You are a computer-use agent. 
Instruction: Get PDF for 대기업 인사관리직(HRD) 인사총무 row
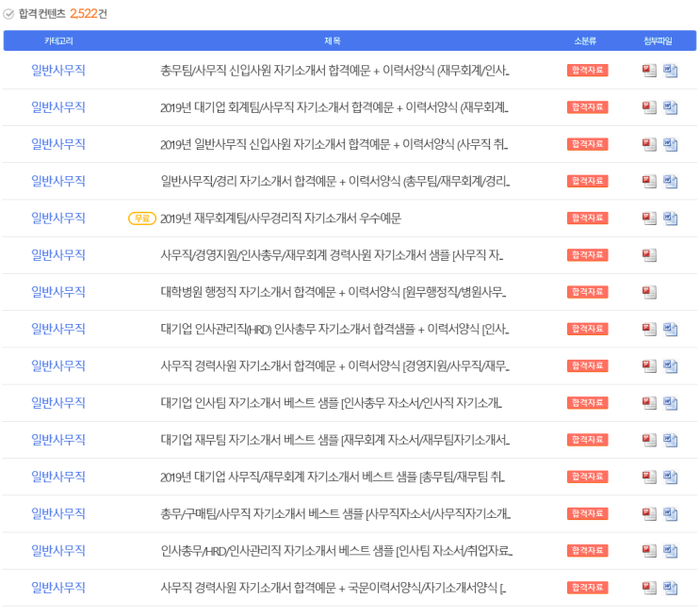click(x=649, y=330)
